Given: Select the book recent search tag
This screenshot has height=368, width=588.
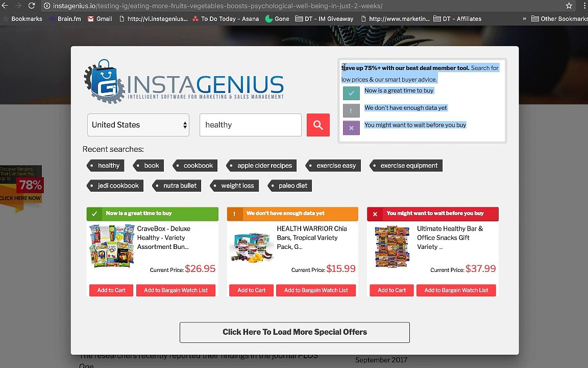Looking at the screenshot, I should 148,166.
